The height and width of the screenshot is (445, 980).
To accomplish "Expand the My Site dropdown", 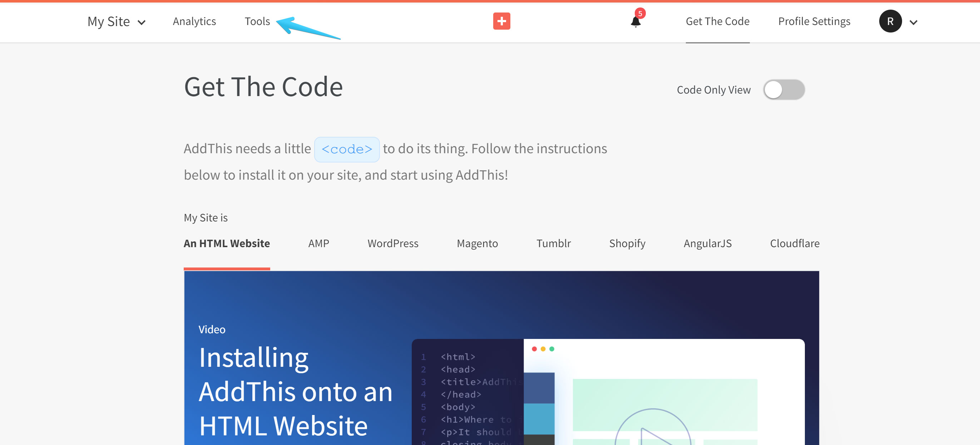I will tap(117, 22).
